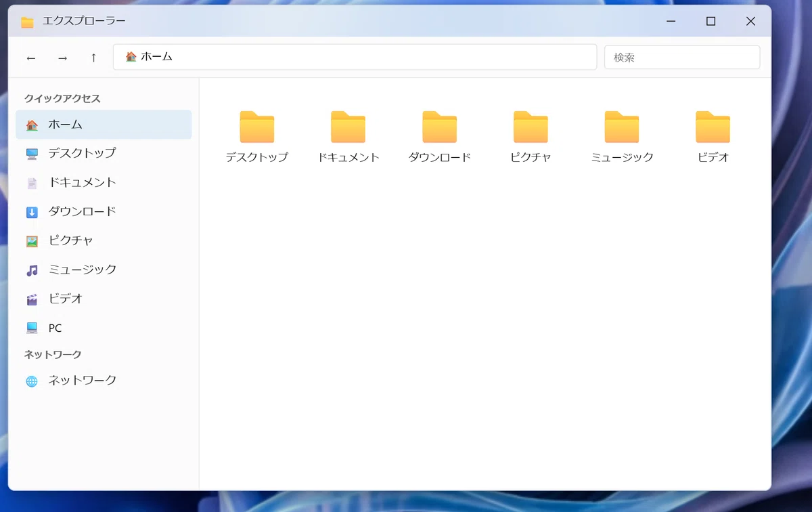812x512 pixels.
Task: Close the エクスプローラー window
Action: click(750, 22)
